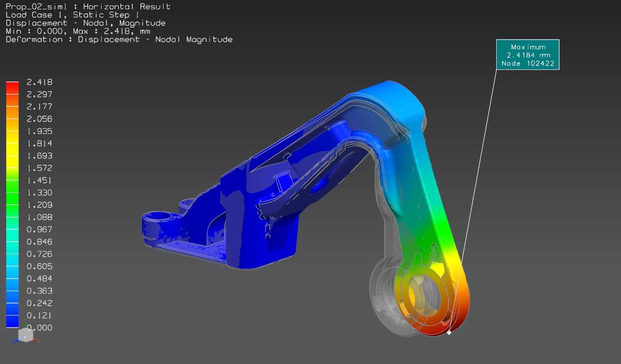The image size is (621, 364).
Task: Click legend value 0.967
Action: 39,229
